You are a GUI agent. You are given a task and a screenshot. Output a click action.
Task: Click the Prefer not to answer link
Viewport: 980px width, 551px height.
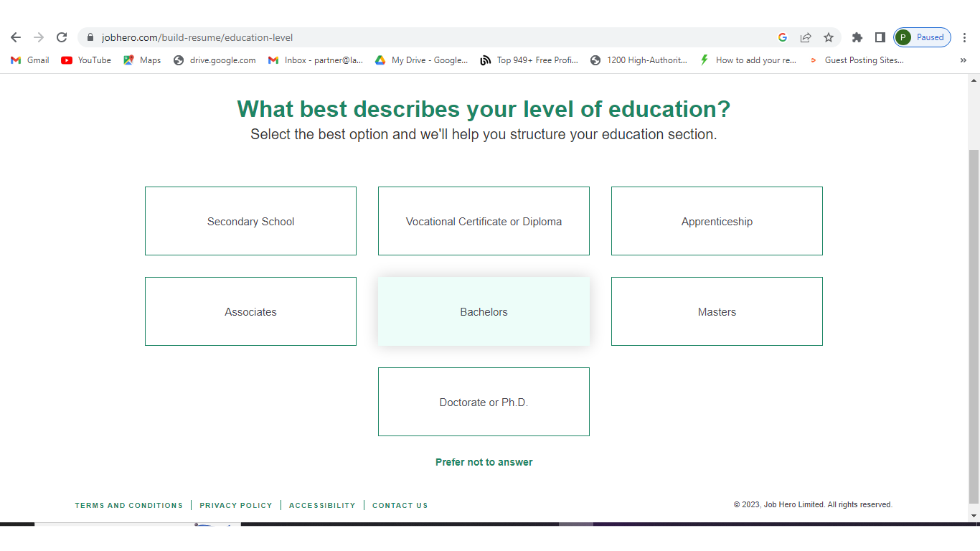click(484, 462)
